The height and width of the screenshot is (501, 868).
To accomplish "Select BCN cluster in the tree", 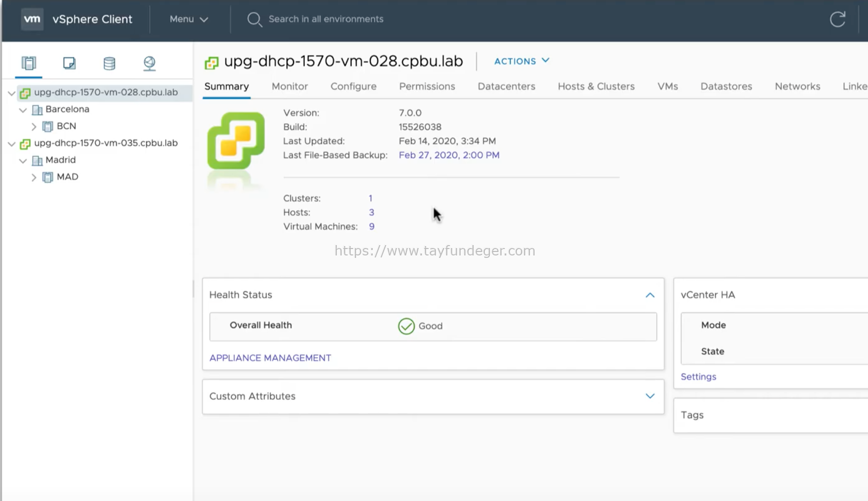I will (x=66, y=126).
